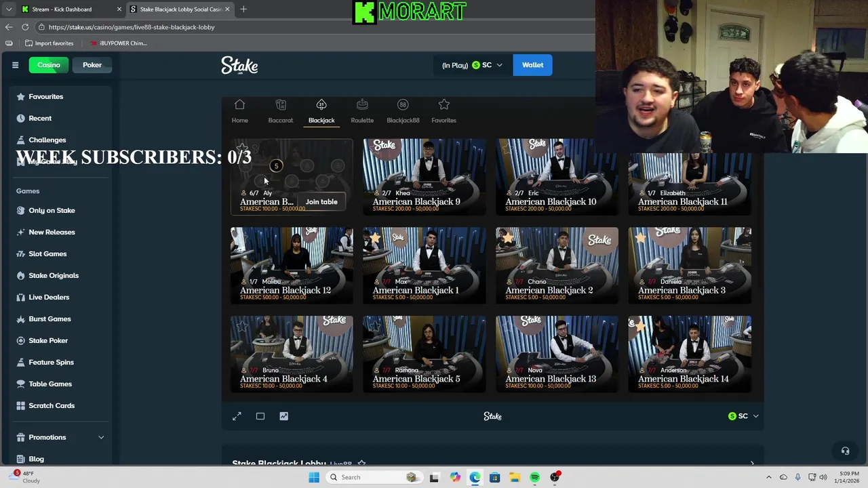
Task: Favorite Stake Blackjack Lobby title star
Action: pos(361,464)
